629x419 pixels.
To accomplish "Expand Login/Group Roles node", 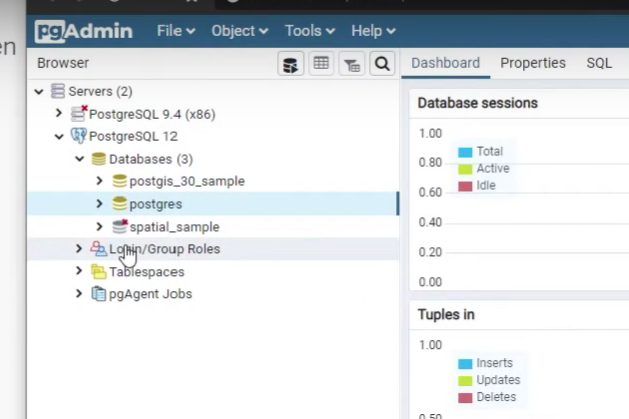I will (79, 249).
